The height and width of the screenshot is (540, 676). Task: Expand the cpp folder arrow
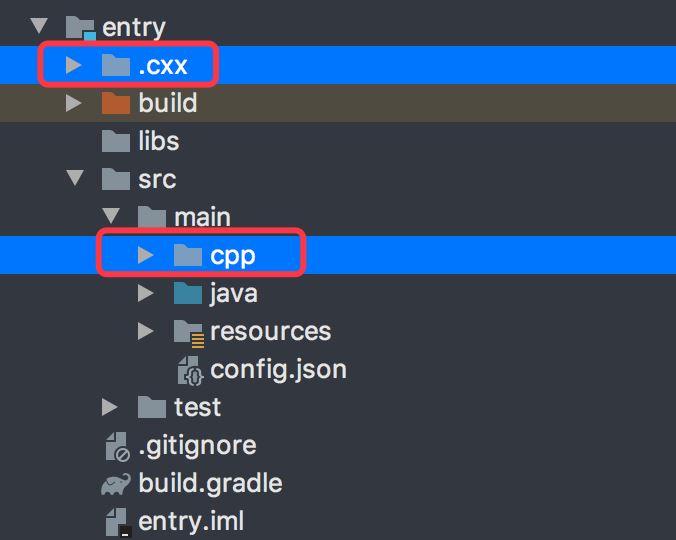[146, 255]
